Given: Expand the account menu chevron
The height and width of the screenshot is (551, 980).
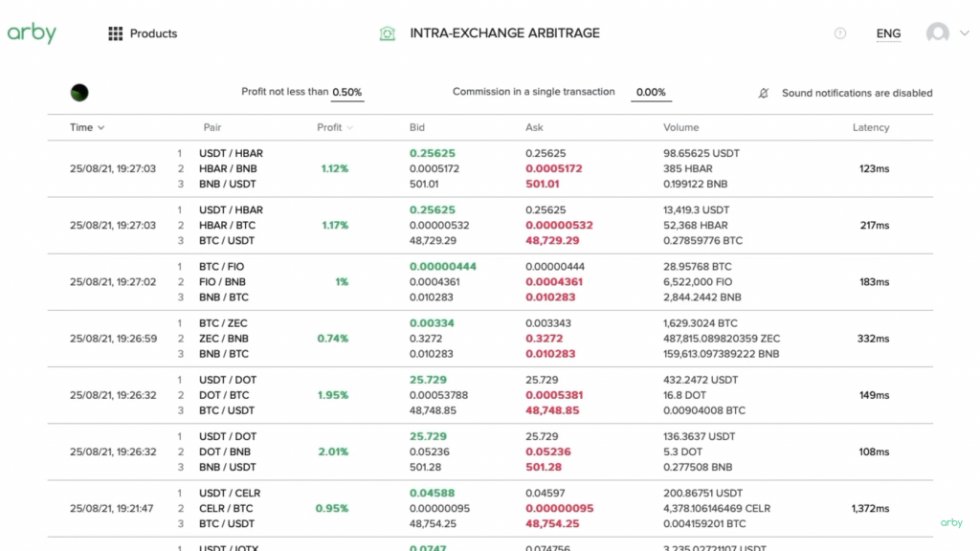Looking at the screenshot, I should point(964,33).
